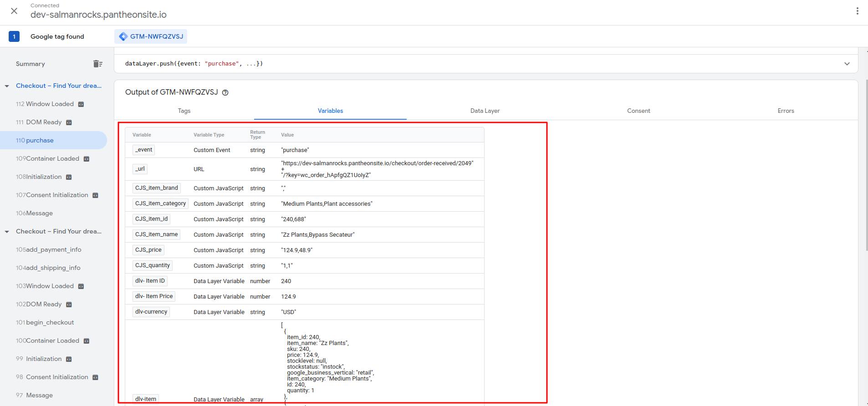Click the CJS_item_category variable chip
The height and width of the screenshot is (406, 868).
(x=160, y=203)
